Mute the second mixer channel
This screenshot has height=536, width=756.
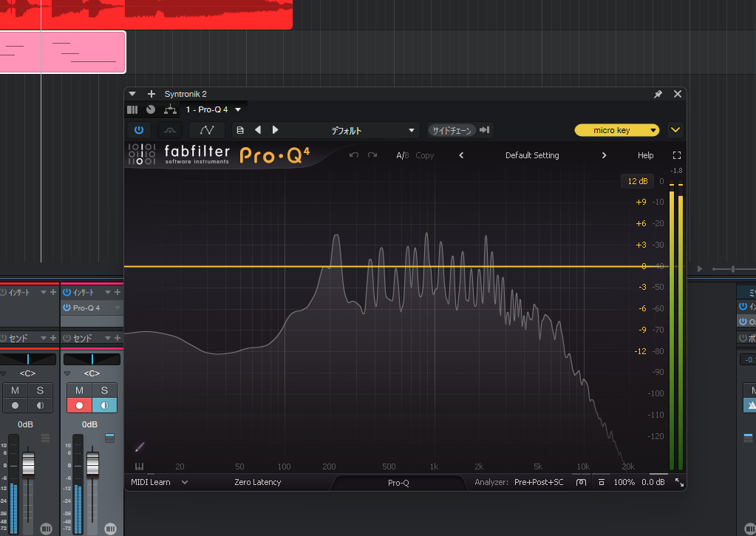[x=79, y=390]
